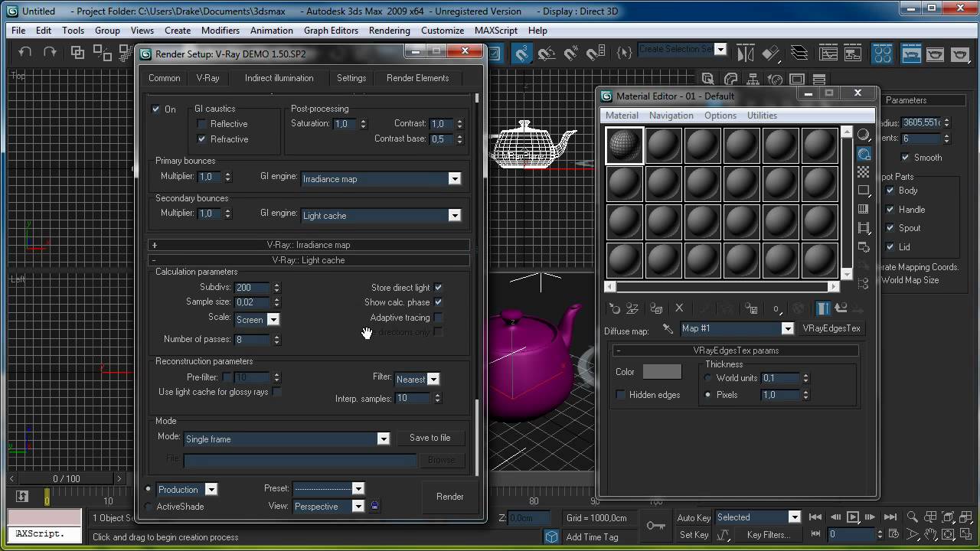Click the Render Setup teapot icon

point(910,53)
